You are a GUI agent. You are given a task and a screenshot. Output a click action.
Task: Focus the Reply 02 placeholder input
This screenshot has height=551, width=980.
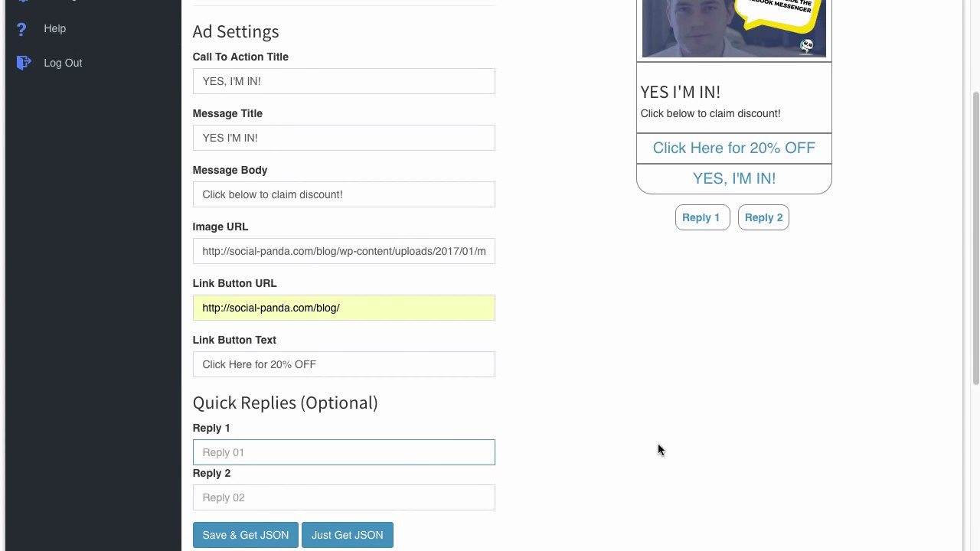344,497
